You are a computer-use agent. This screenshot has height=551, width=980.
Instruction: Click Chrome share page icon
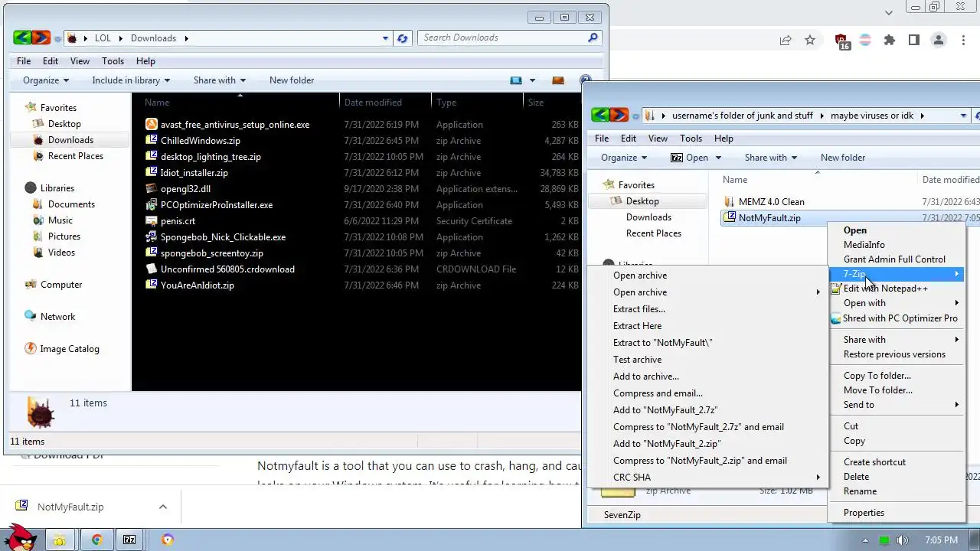pos(786,40)
